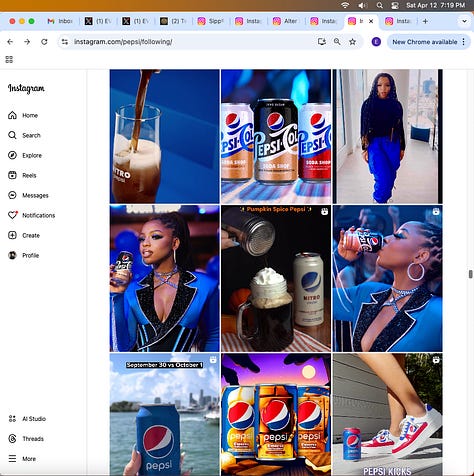Open the More hamburger menu
This screenshot has width=474, height=476.
tap(22, 459)
